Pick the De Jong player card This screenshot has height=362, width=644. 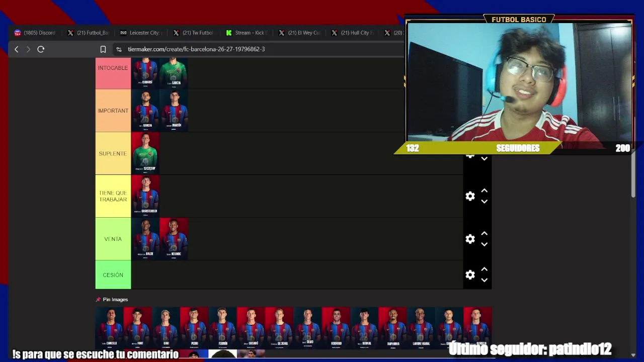(279, 328)
